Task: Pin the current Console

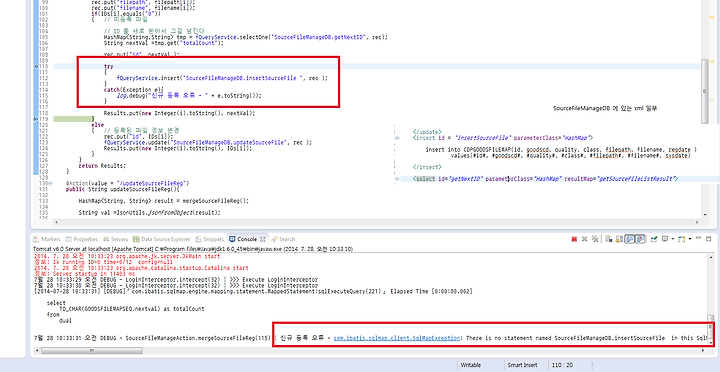Action: tap(654, 239)
